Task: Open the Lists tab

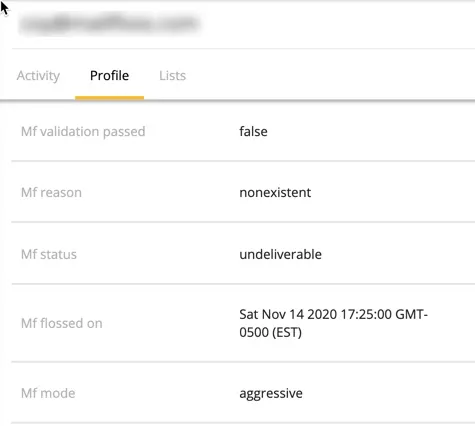Action: point(172,76)
